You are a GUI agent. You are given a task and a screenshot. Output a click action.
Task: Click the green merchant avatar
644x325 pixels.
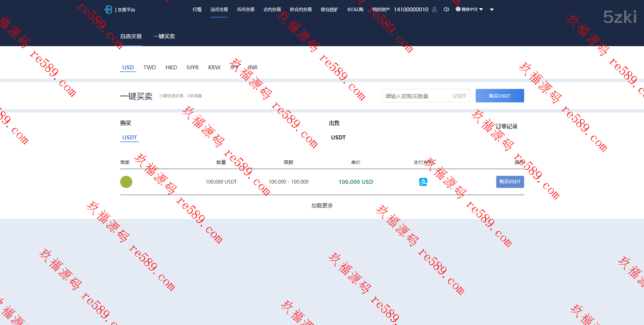(126, 182)
